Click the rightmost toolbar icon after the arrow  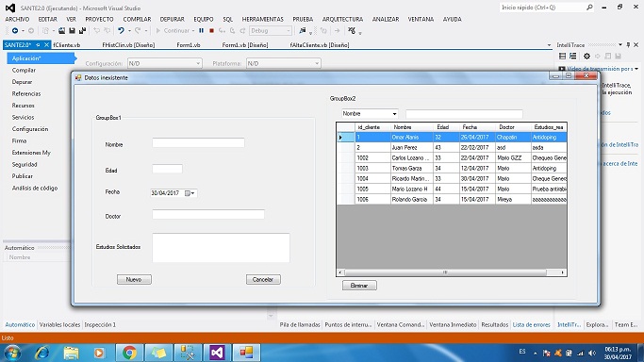[351, 31]
